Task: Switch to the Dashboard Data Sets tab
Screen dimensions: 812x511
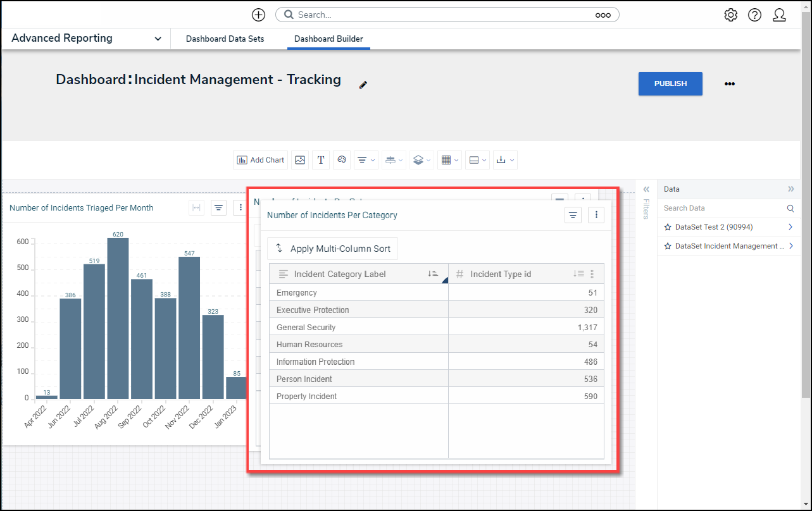Action: pos(225,39)
